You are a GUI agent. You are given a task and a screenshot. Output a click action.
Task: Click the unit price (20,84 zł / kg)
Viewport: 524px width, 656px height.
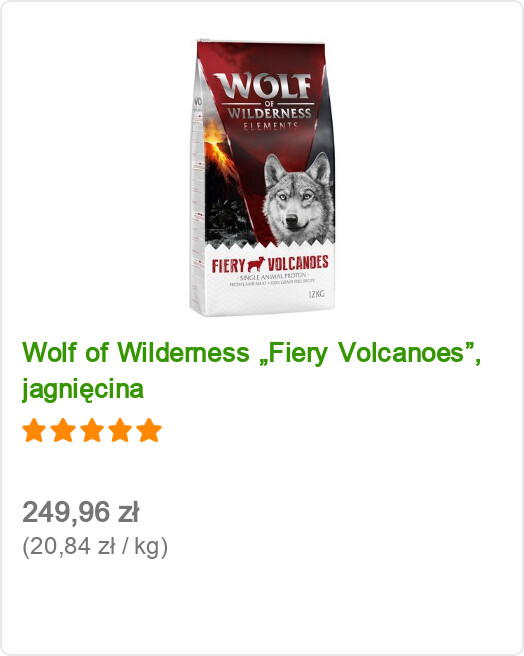pyautogui.click(x=95, y=546)
